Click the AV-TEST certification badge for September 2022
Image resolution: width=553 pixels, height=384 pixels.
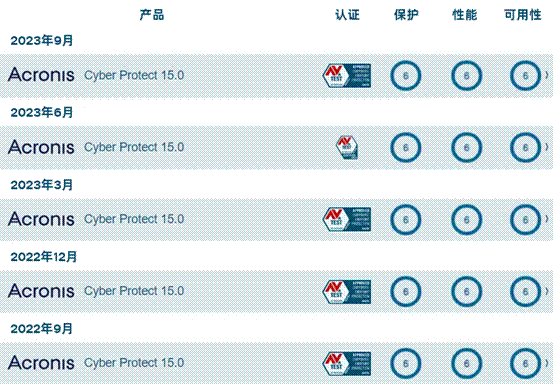(x=347, y=363)
